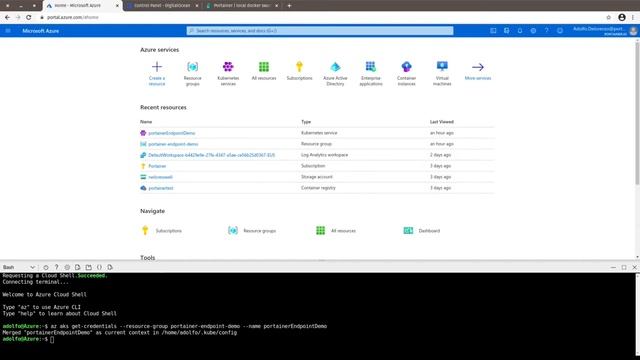The width and height of the screenshot is (640, 360).
Task: Open portainerEndpointDemo Kubernetes service link
Action: pyautogui.click(x=171, y=133)
